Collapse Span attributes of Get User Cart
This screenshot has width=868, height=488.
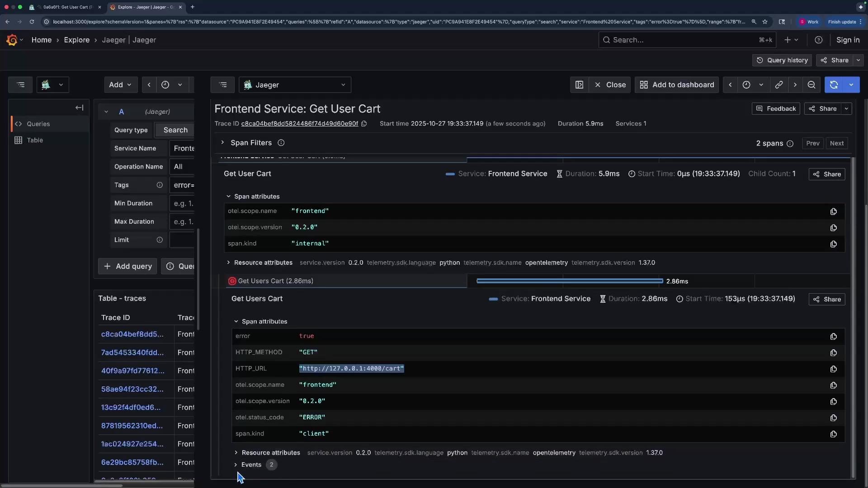pyautogui.click(x=228, y=197)
